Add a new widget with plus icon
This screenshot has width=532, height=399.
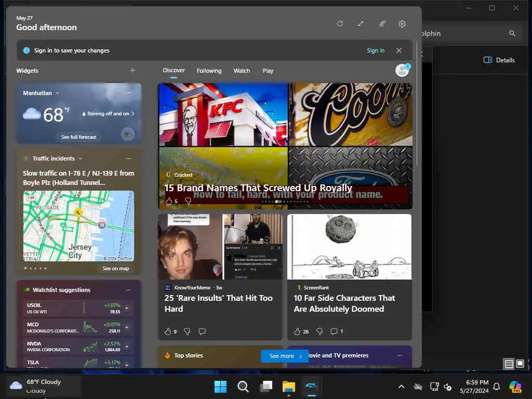click(132, 70)
